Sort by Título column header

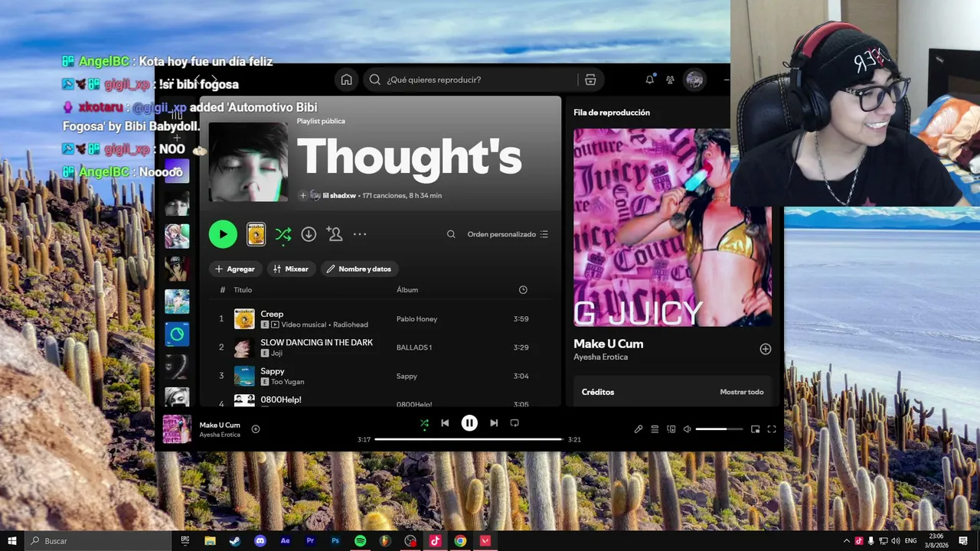243,290
